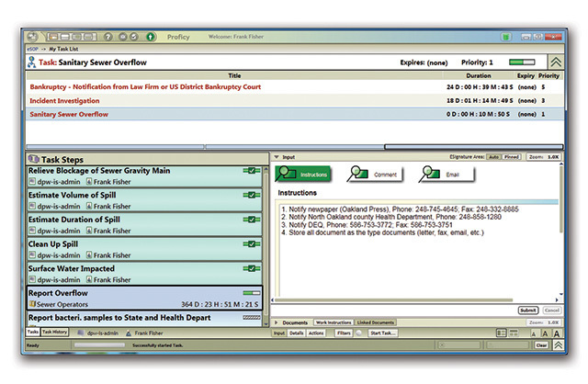Toggle the Relieve Blockage step checkmark
588x384 pixels.
click(249, 171)
